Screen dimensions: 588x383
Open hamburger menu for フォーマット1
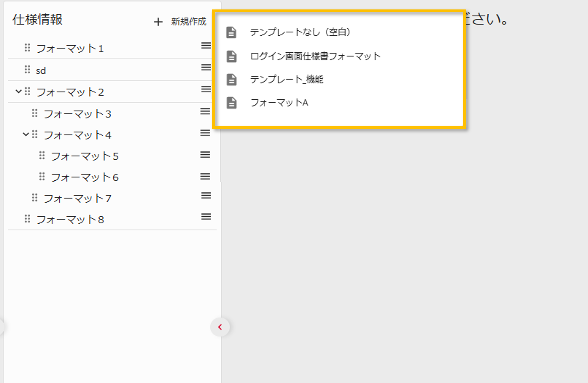(x=206, y=45)
